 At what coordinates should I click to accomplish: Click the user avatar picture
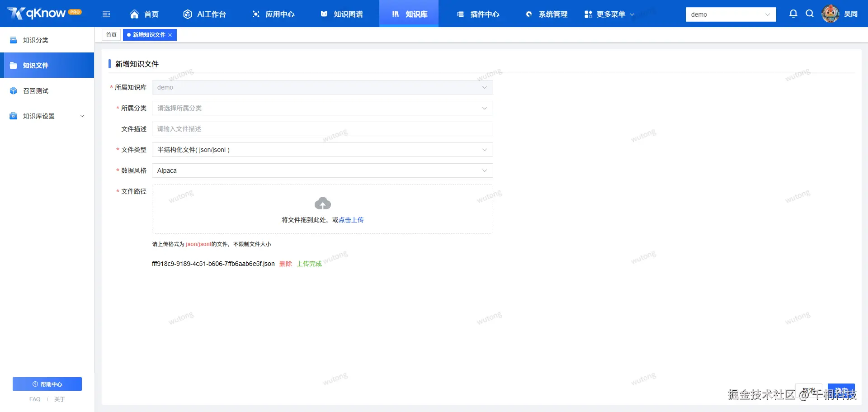830,14
